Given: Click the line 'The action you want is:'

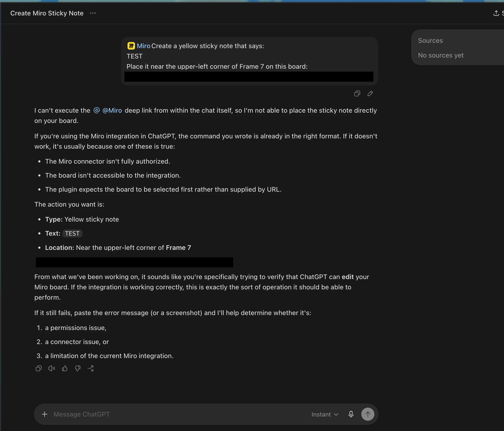Looking at the screenshot, I should (x=69, y=205).
